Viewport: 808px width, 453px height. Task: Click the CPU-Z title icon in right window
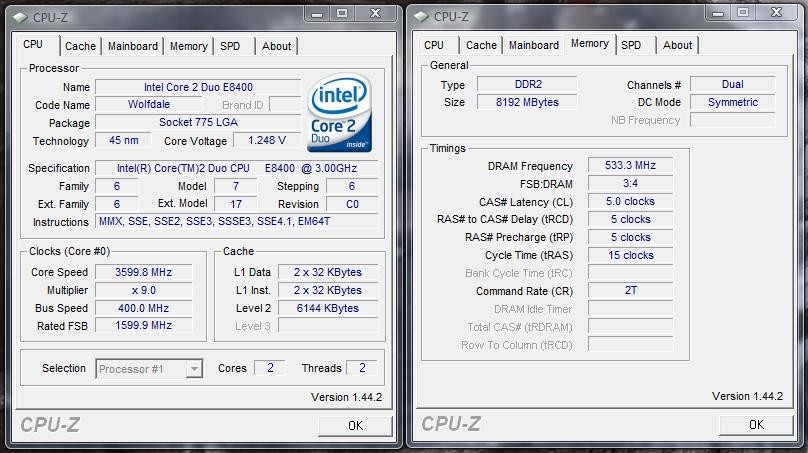[x=420, y=17]
